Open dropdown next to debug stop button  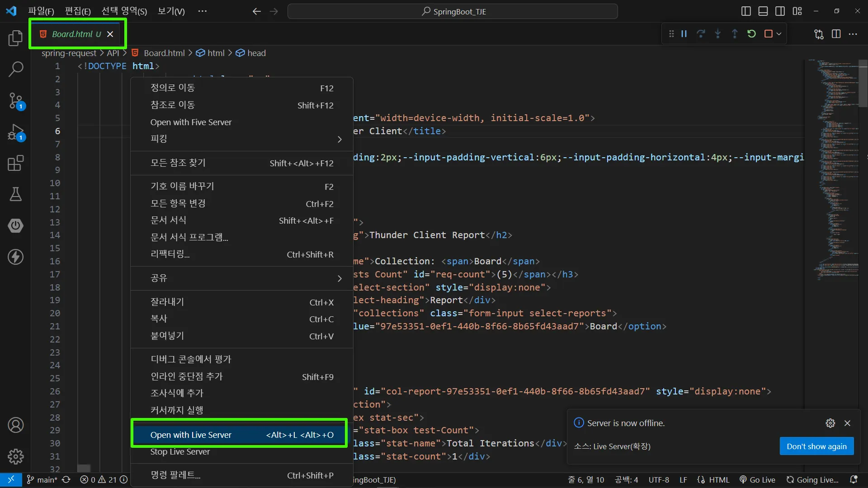779,34
